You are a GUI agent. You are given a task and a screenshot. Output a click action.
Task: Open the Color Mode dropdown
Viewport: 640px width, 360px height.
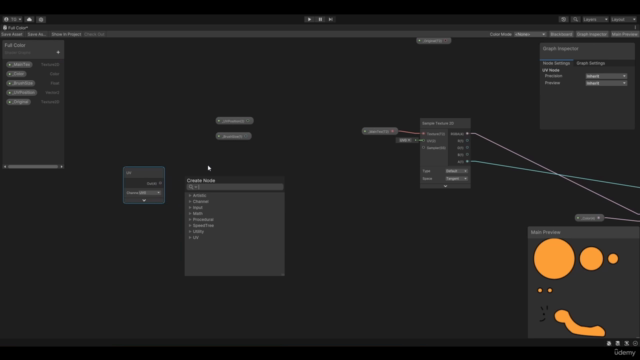(x=530, y=34)
